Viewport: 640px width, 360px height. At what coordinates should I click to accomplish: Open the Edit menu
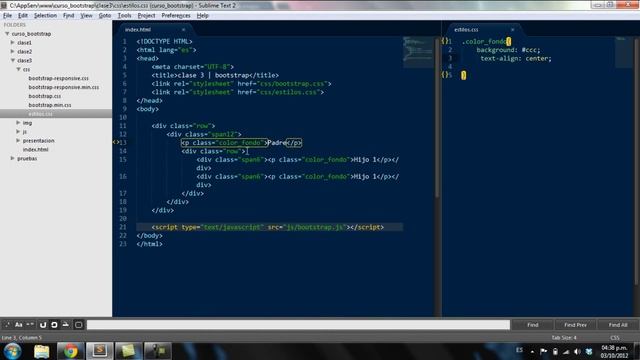23,16
